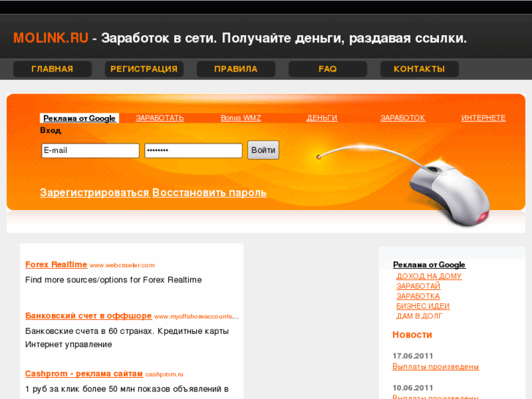Click the Новости section heading
Screen dimensions: 532x399
(x=412, y=335)
